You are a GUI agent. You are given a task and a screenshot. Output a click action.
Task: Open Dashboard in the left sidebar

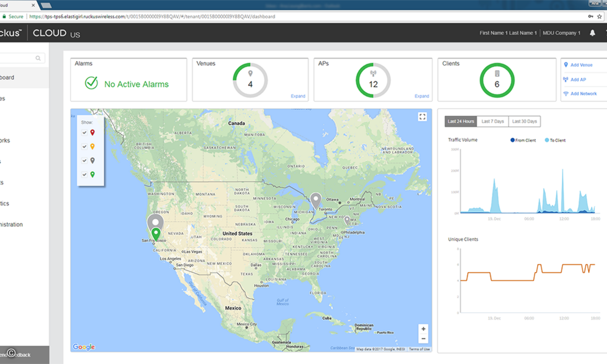tap(24, 77)
